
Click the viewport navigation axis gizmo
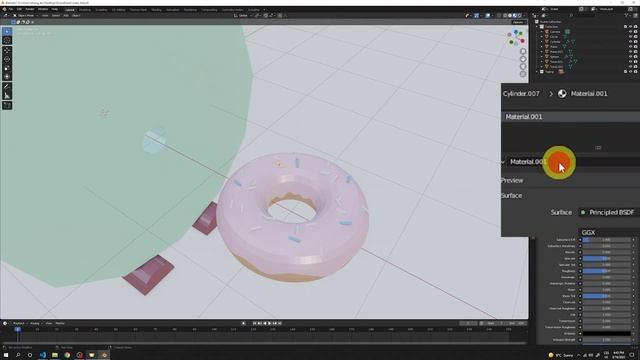click(516, 38)
